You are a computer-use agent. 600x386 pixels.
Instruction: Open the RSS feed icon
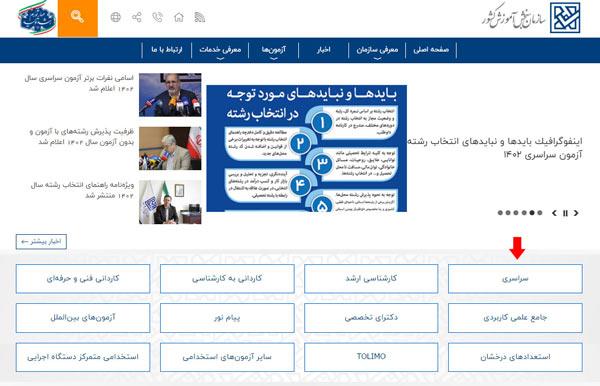(x=200, y=17)
